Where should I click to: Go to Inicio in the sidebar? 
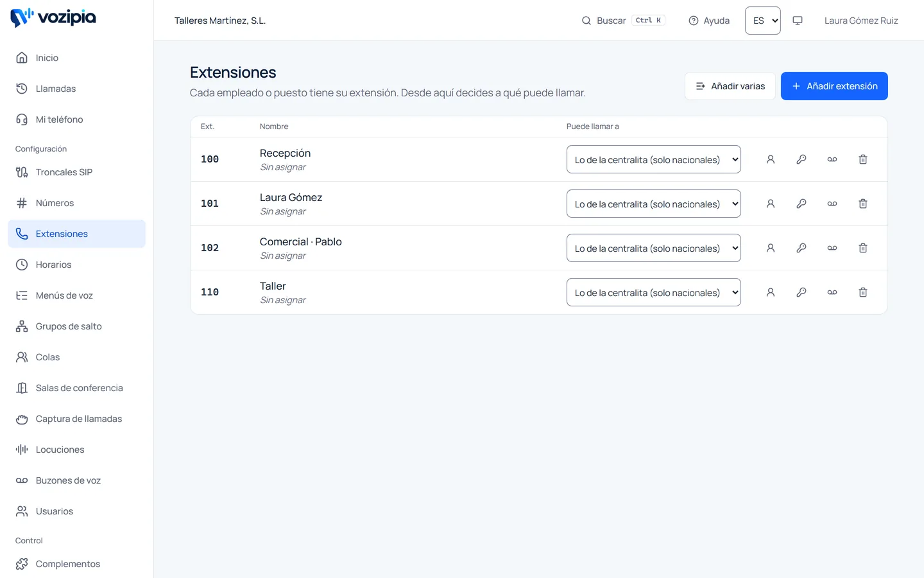tap(76, 58)
